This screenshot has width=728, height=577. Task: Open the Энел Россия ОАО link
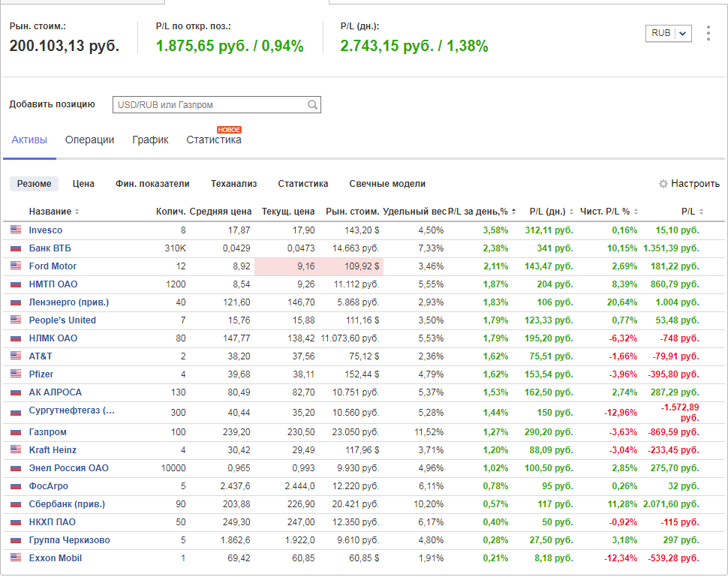point(69,468)
